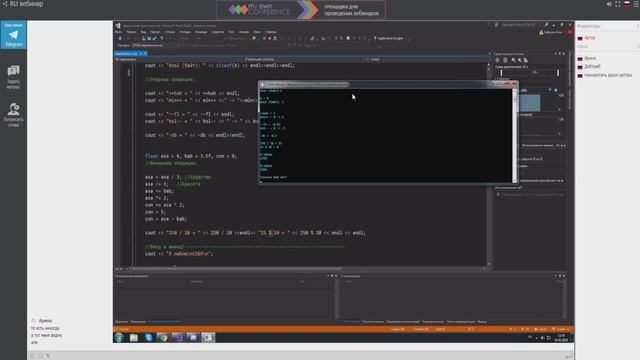Open the 'Файл' menu in Visual Studio
640x360 pixels.
coord(118,32)
